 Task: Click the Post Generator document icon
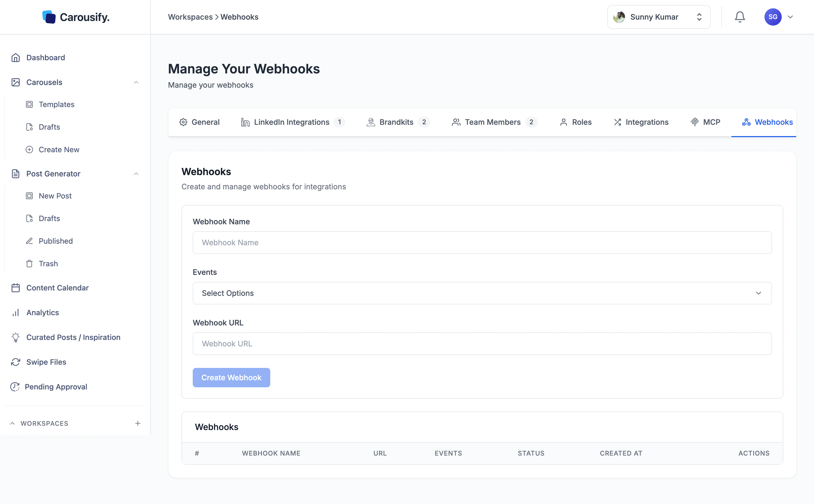coord(16,174)
